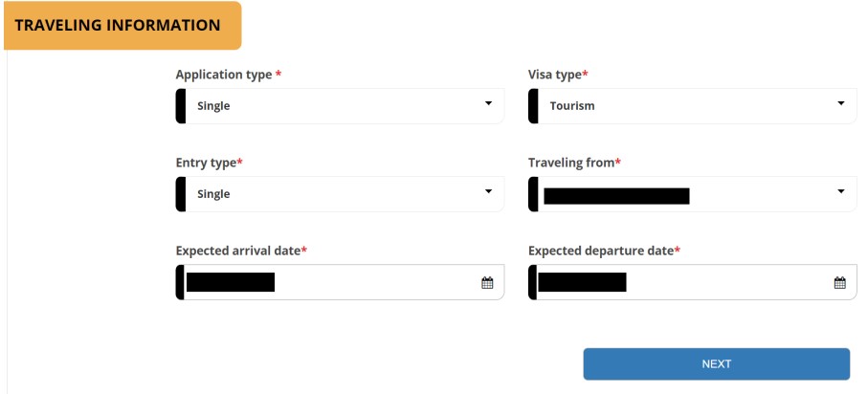Screen dimensions: 868x394
Task: Click the 'Application type' field label
Action: 224,75
